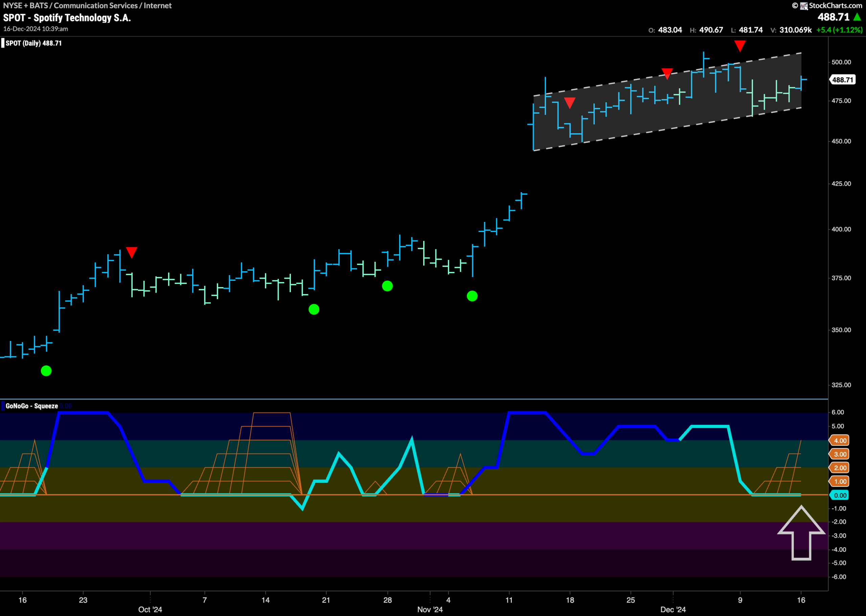
Task: Click the 488.71 current price tag on axis
Action: [x=842, y=79]
